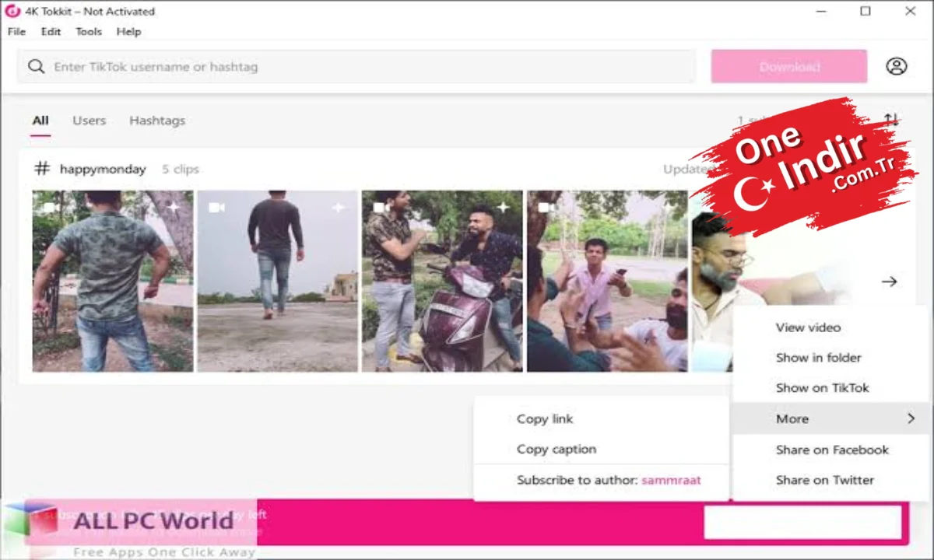Choose Copy link in submenu

coord(601,418)
